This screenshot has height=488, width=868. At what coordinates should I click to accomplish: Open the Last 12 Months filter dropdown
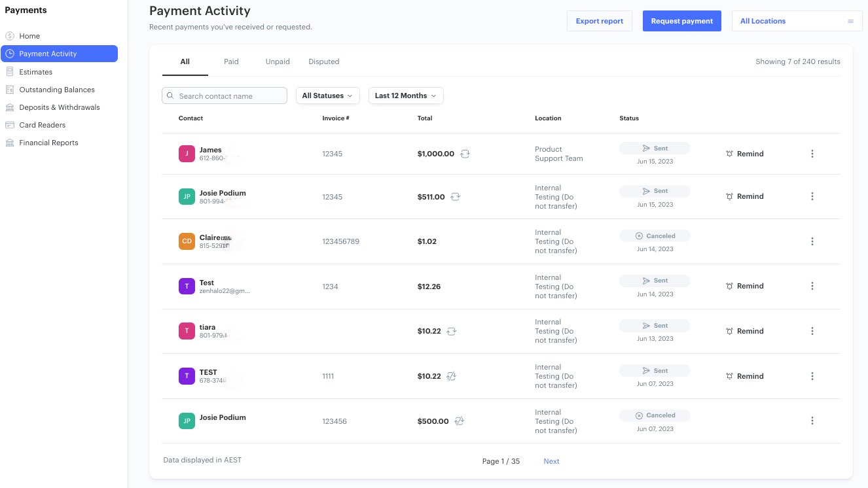(x=405, y=96)
